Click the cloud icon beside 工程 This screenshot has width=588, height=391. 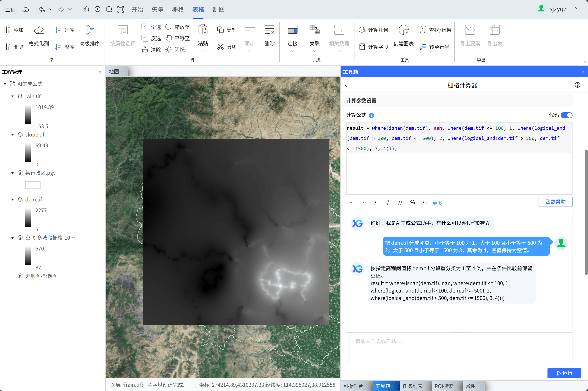point(26,10)
